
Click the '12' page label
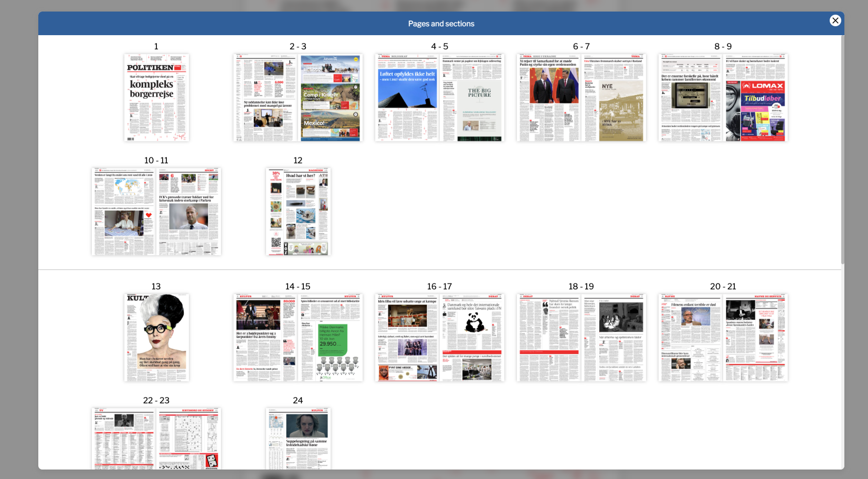(x=298, y=161)
